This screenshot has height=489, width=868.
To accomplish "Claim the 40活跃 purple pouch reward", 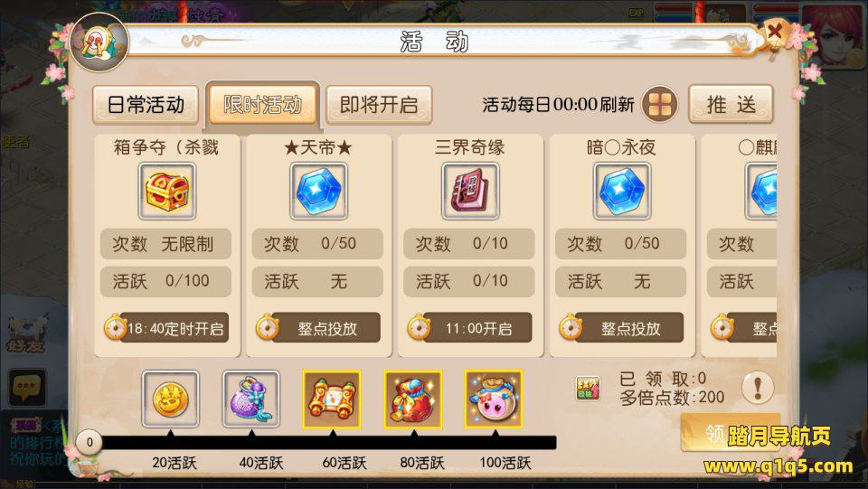I will coord(250,399).
